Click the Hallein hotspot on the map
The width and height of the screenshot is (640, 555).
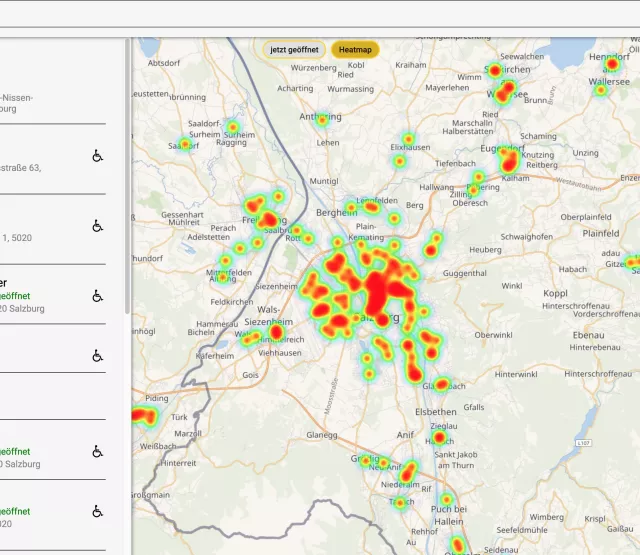tap(459, 545)
